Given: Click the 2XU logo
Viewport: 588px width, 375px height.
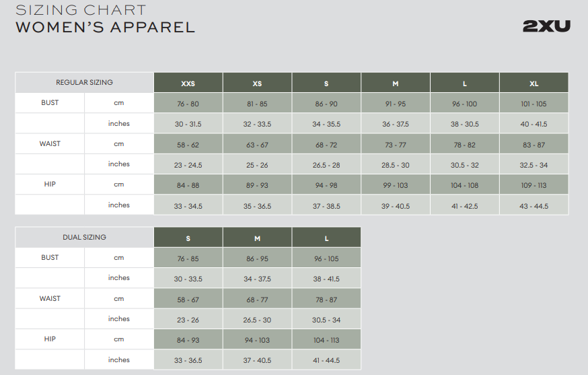Looking at the screenshot, I should tap(546, 26).
